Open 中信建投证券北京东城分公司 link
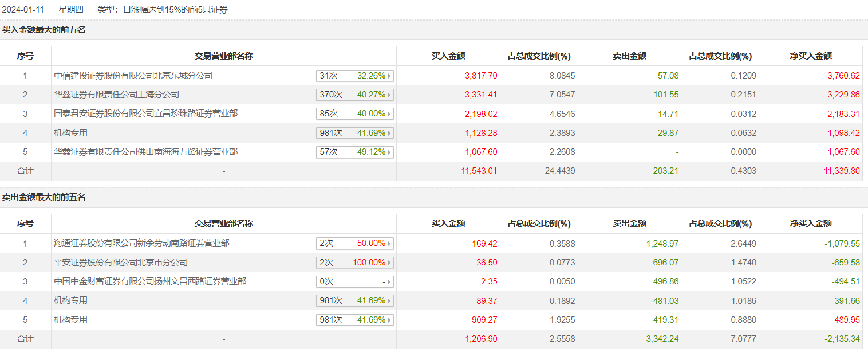868x352 pixels. [133, 76]
